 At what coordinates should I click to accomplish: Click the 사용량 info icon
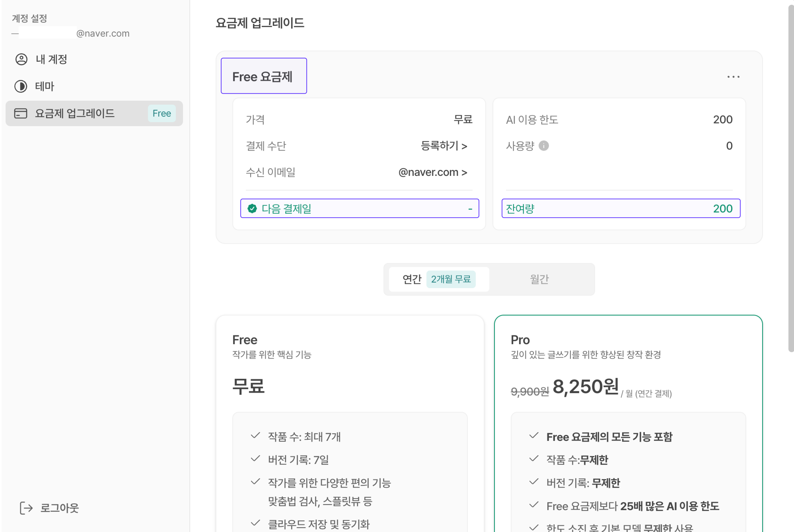(544, 146)
